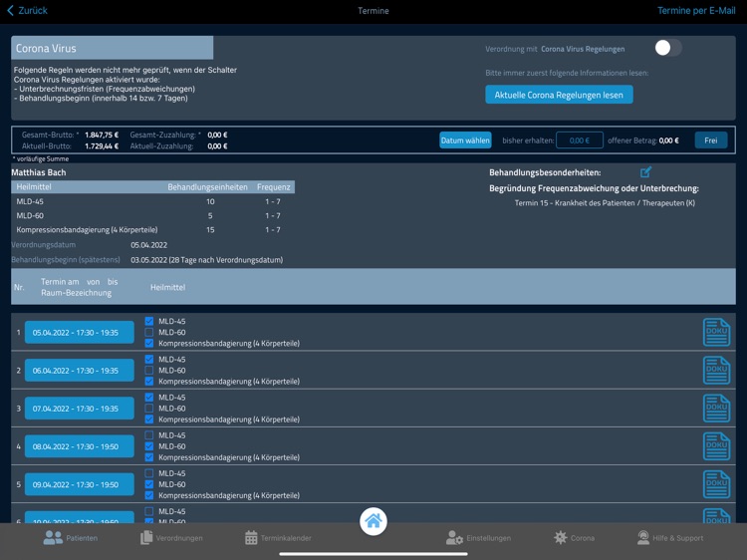
Task: Open appointment 06.04.2022 - 17:30 - 19:35
Action: click(x=79, y=371)
